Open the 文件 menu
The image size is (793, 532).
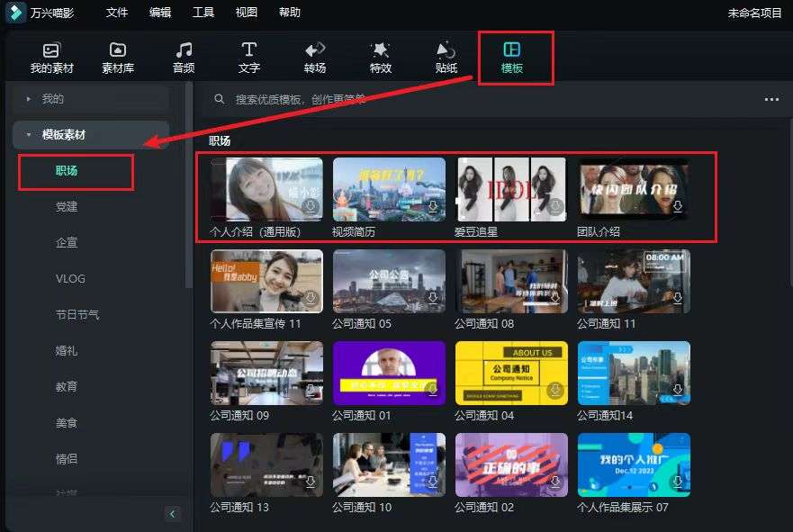pyautogui.click(x=117, y=13)
